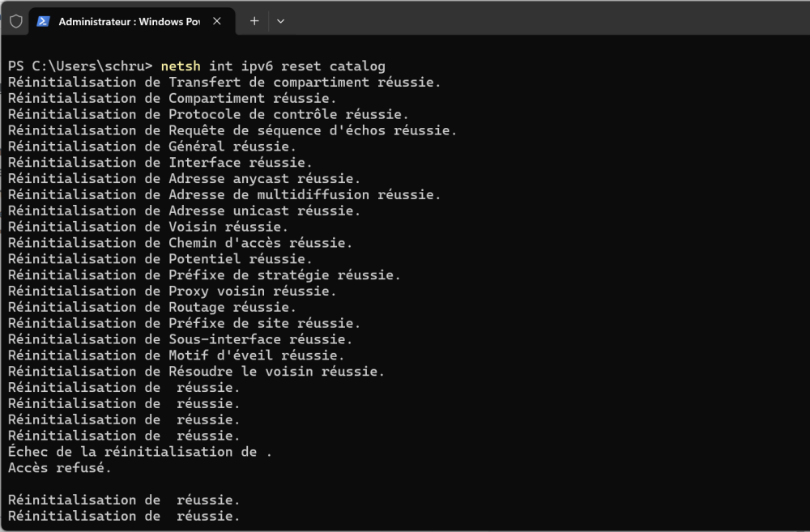This screenshot has height=532, width=810.
Task: Click the "Adresse de multidiffusion" output line
Action: [224, 194]
